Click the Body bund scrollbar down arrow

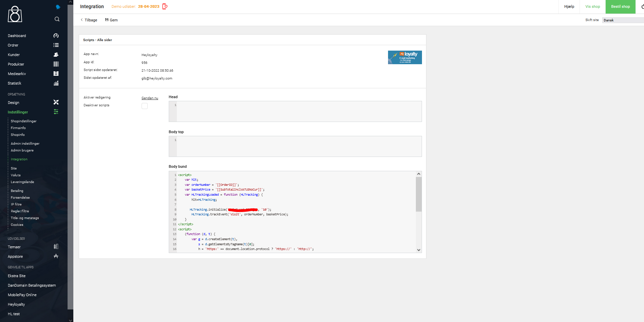click(419, 250)
